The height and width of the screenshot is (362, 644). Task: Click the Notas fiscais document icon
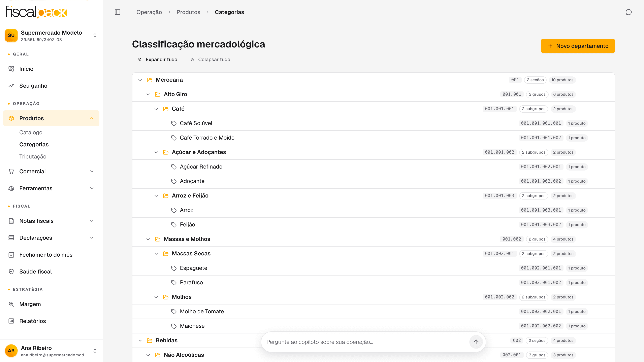11,221
